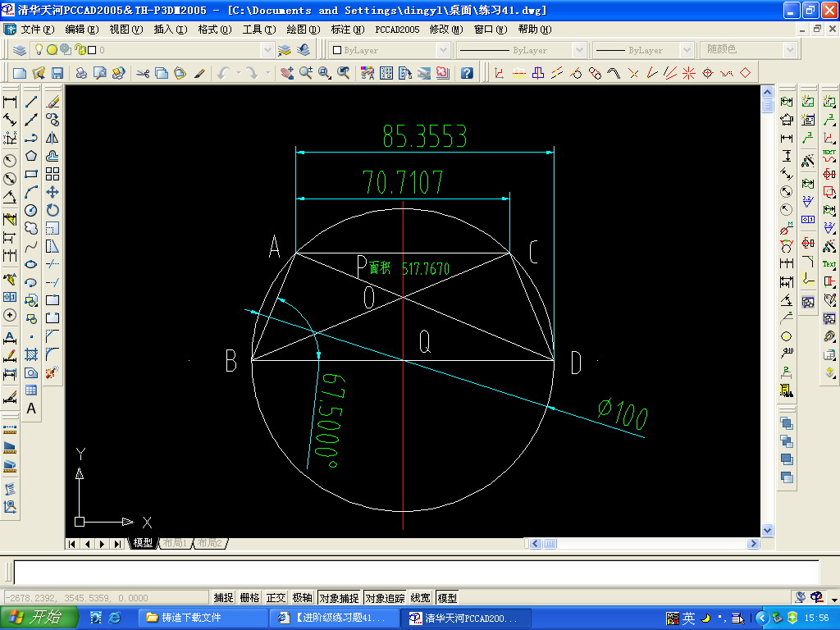
Task: Select the Ellipse drawing tool
Action: pos(31,264)
